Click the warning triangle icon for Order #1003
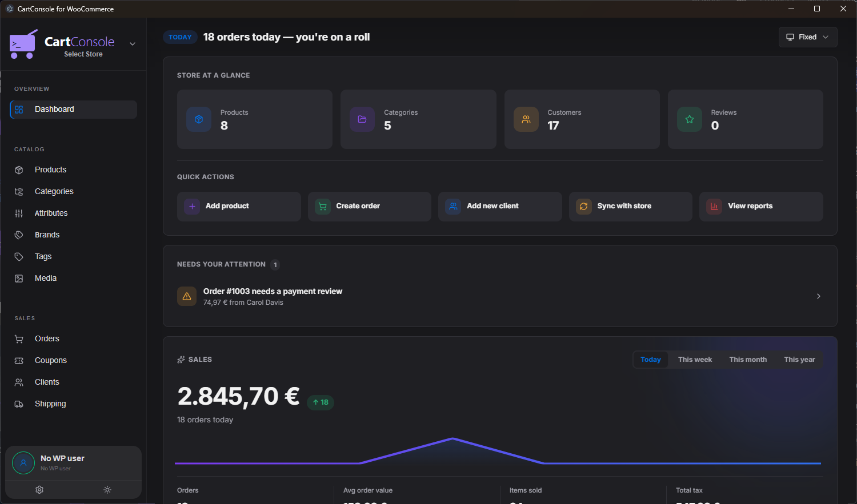Screen dimensions: 857x504 (187, 296)
